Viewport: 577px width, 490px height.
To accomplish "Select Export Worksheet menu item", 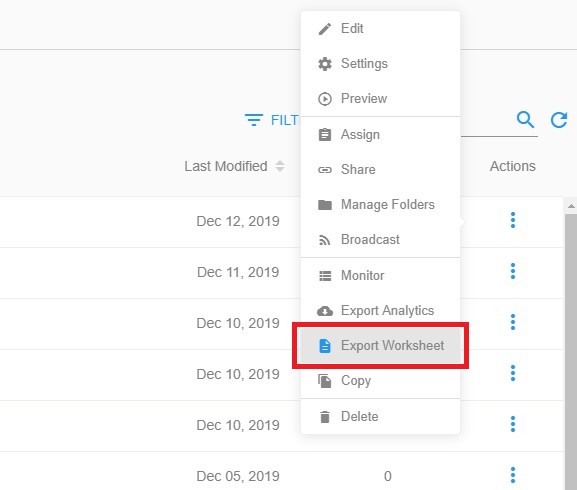I will pos(380,345).
